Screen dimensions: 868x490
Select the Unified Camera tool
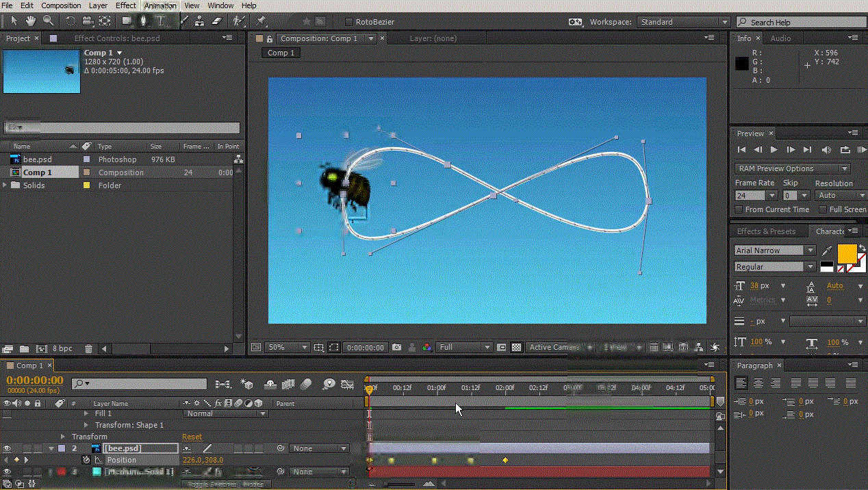[88, 21]
